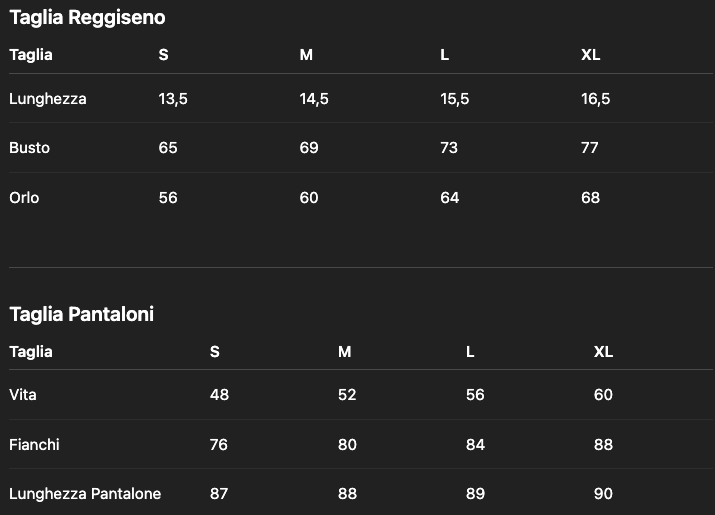The image size is (715, 515).
Task: Click the XL column header in bra table
Action: [x=590, y=55]
